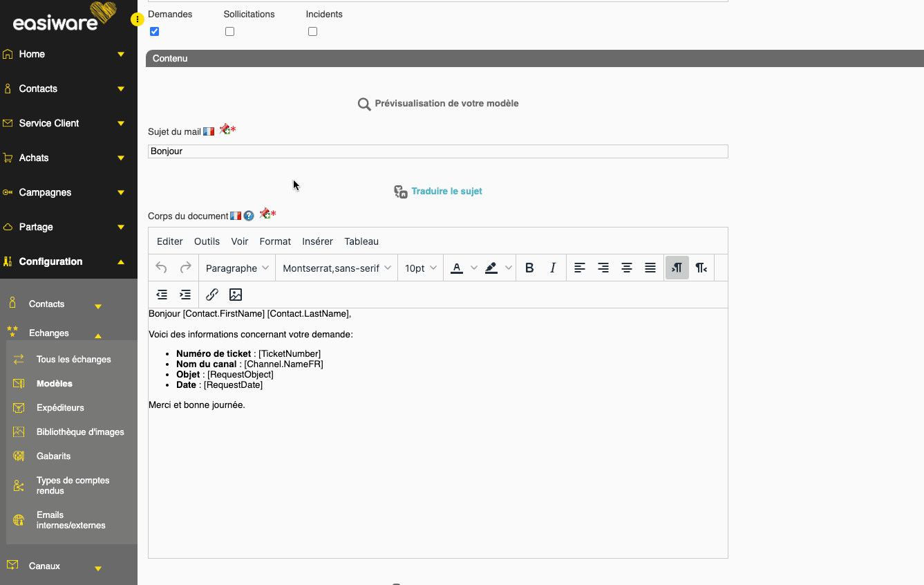
Task: Click the Traduire le sujet link
Action: (x=446, y=192)
